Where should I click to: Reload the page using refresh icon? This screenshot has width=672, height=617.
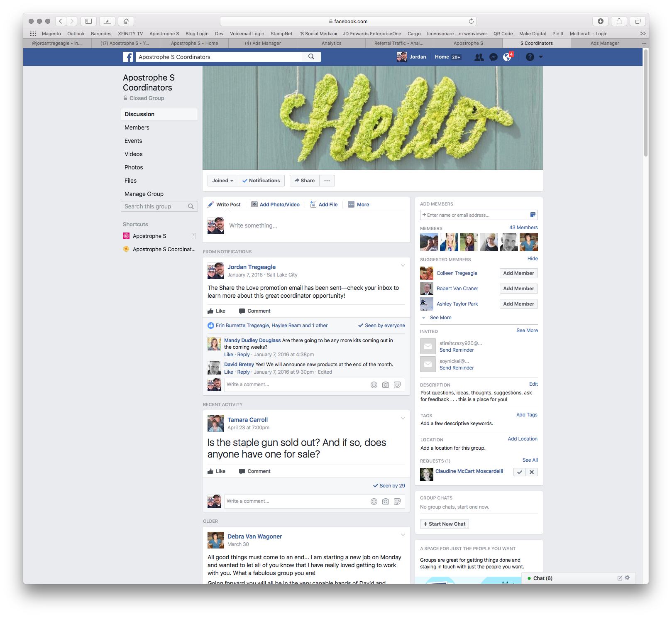tap(471, 21)
